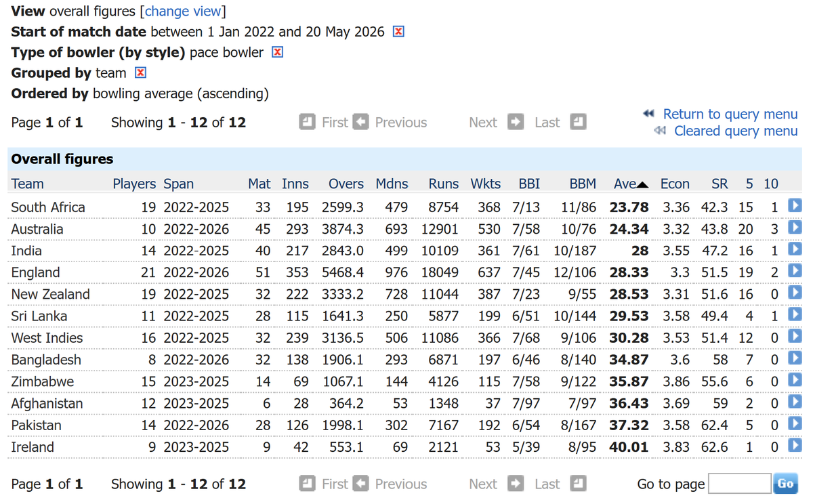Open India row details arrow
This screenshot has width=813, height=504.
click(x=795, y=249)
